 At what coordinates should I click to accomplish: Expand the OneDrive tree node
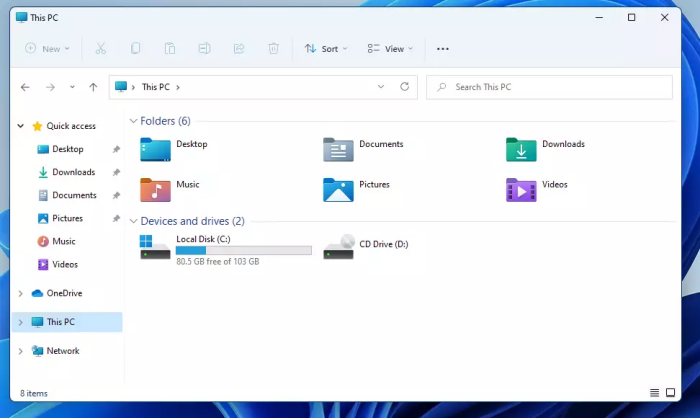22,293
